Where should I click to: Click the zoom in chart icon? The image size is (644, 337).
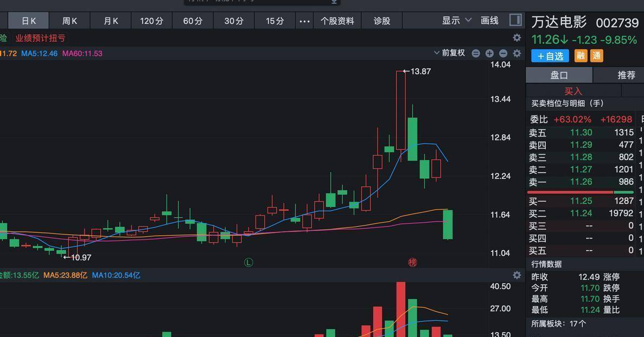[x=490, y=53]
